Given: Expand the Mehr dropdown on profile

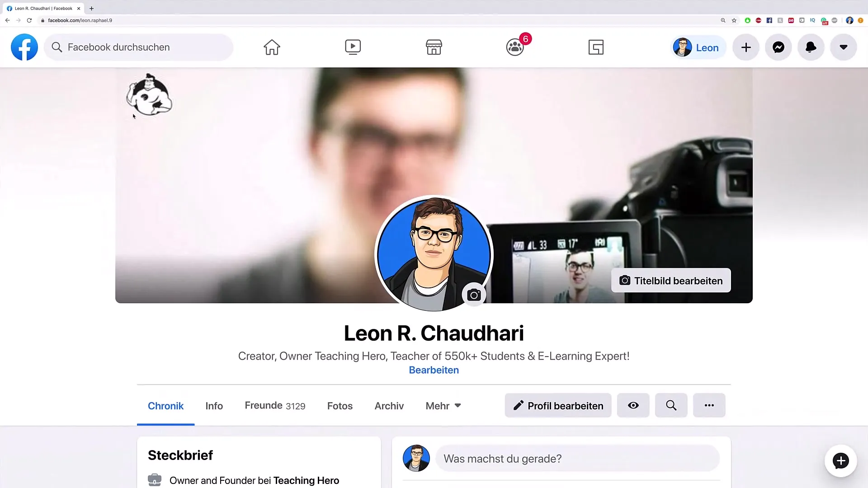Looking at the screenshot, I should tap(443, 406).
